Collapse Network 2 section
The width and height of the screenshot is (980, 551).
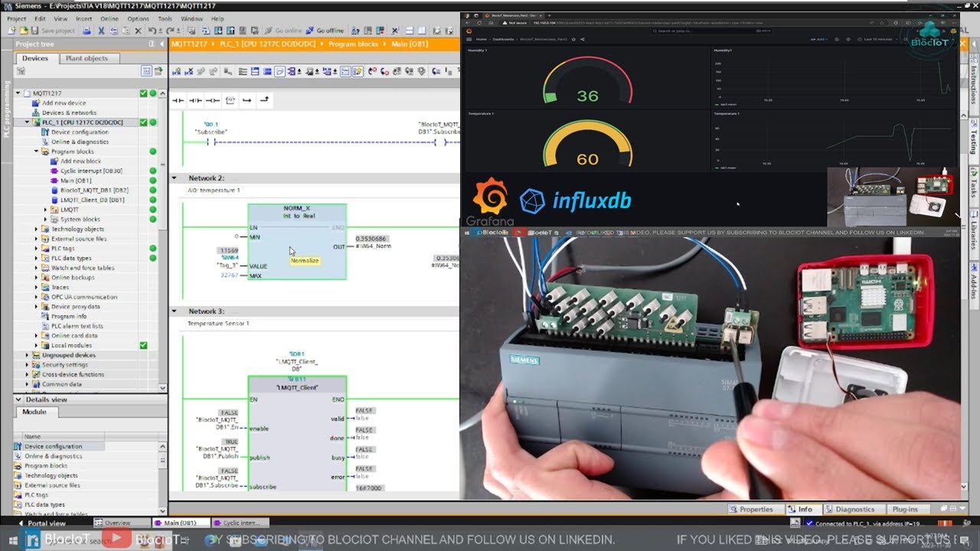(x=175, y=178)
